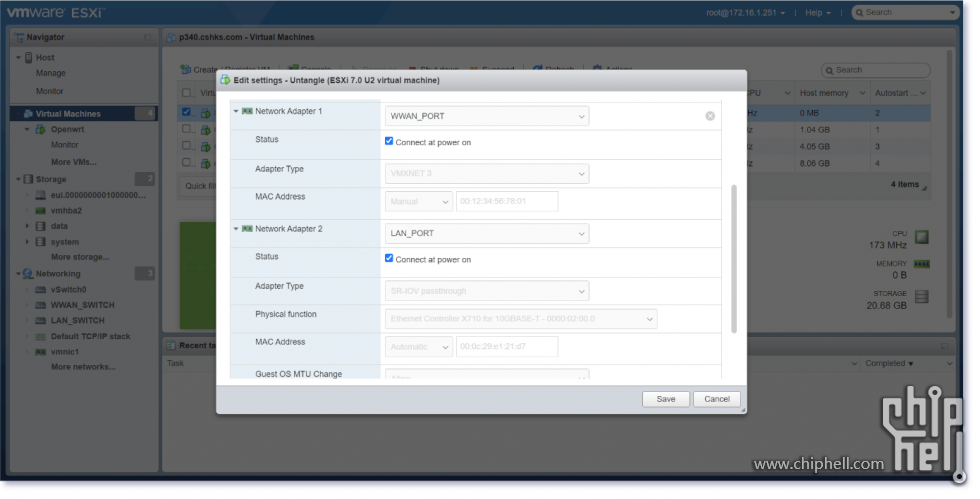Cancel the Edit settings dialog
The width and height of the screenshot is (980, 499).
pos(717,399)
